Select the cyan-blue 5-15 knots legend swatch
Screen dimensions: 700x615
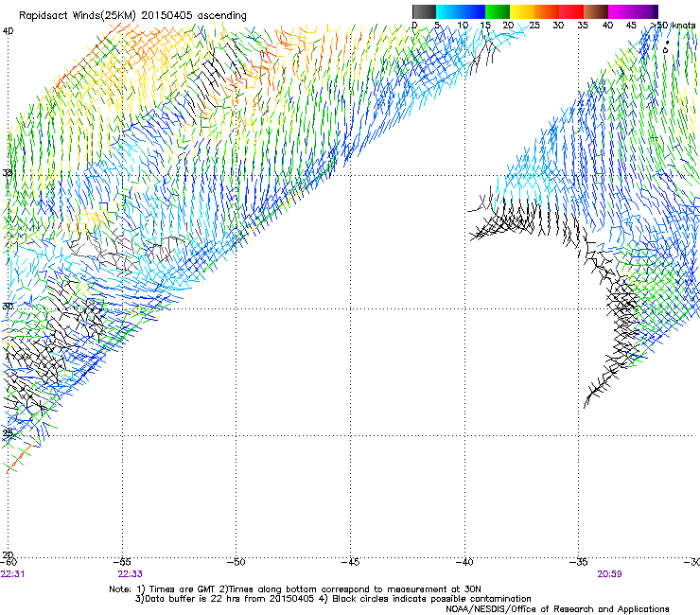(x=461, y=11)
